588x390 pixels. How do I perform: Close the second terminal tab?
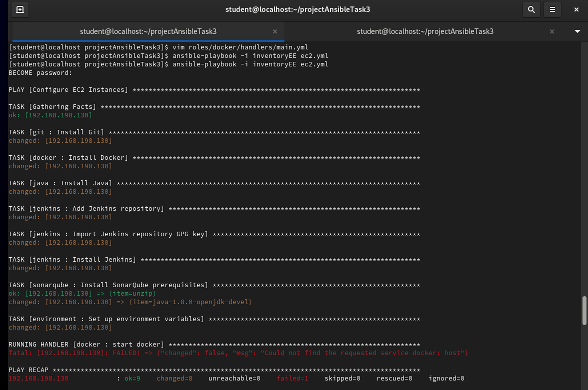click(x=551, y=31)
